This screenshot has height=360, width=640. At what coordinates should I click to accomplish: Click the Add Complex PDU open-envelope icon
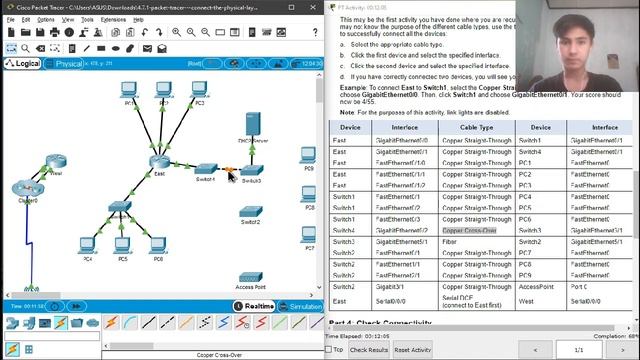point(162,49)
